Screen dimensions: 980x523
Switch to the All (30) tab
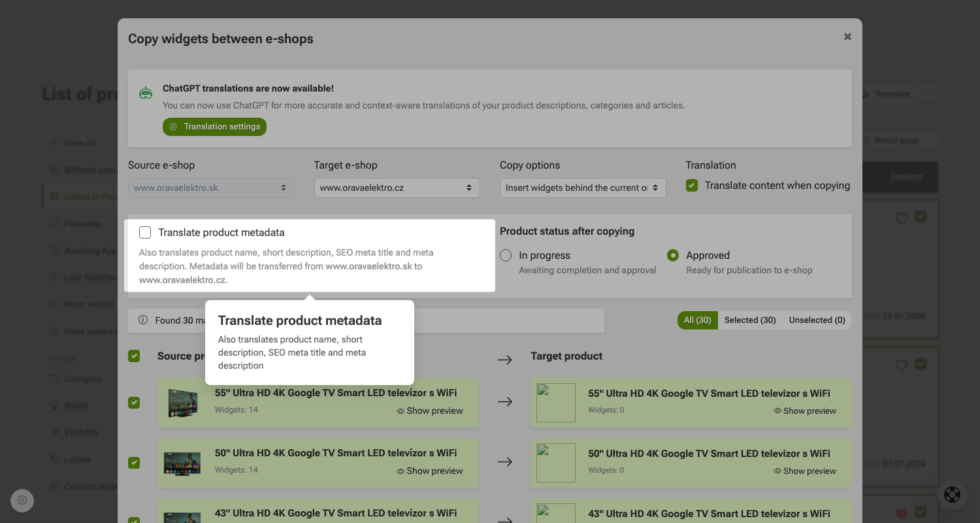coord(698,320)
